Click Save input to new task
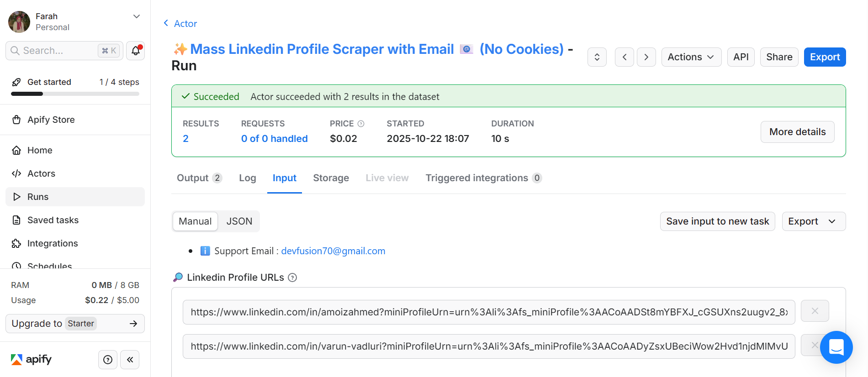 (x=717, y=221)
